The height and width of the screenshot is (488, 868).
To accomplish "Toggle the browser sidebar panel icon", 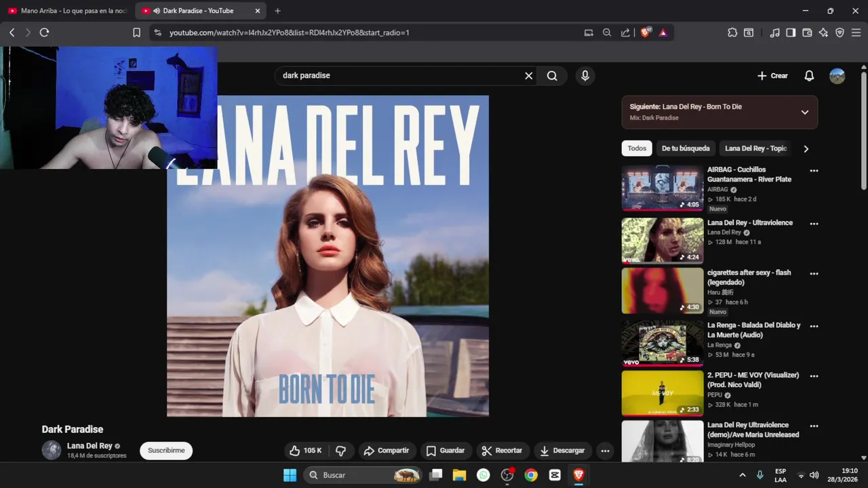I will (x=791, y=33).
